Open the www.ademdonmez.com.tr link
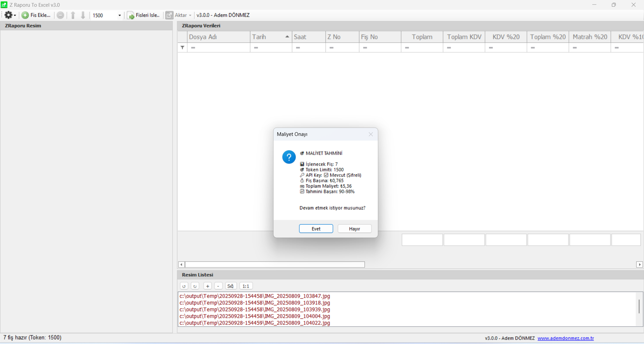644x344 pixels. coord(565,338)
